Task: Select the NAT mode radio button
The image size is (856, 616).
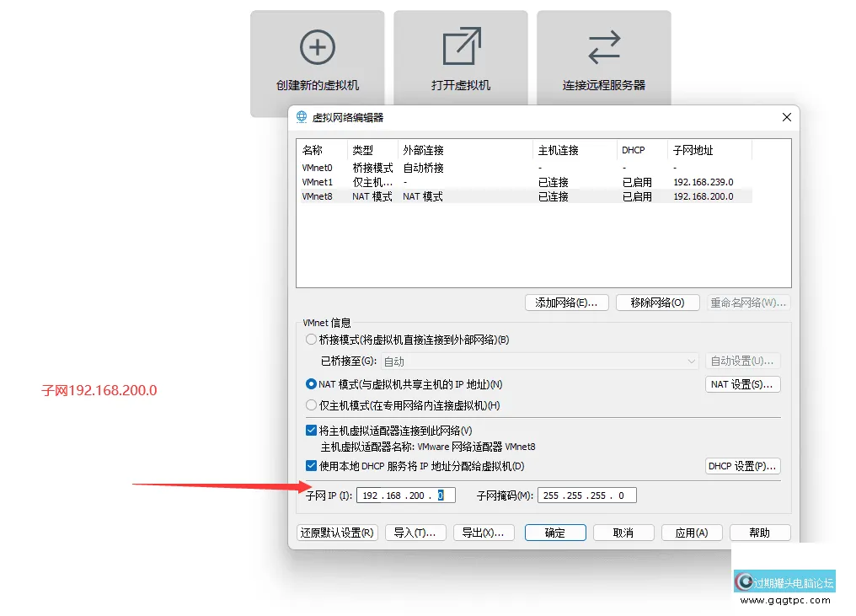Action: (x=312, y=384)
